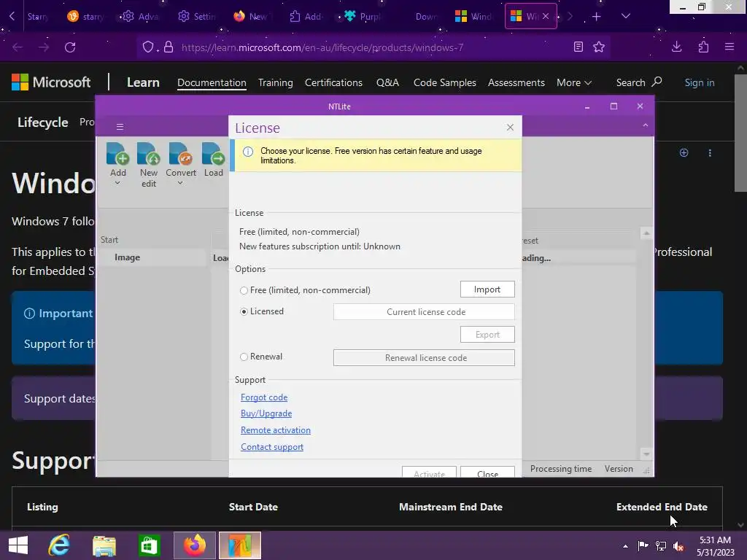
Task: Close the License dialog with X
Action: 510,127
